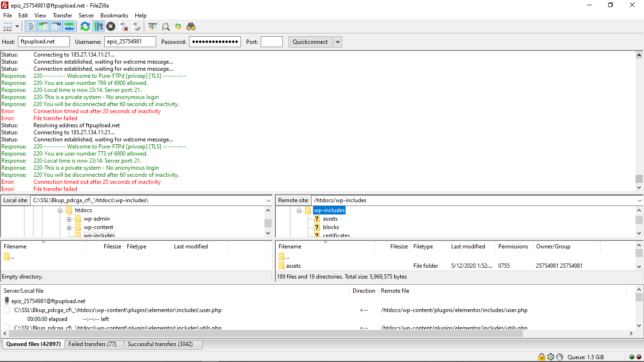
Task: Open the directory listing filters icon
Action: point(153,26)
